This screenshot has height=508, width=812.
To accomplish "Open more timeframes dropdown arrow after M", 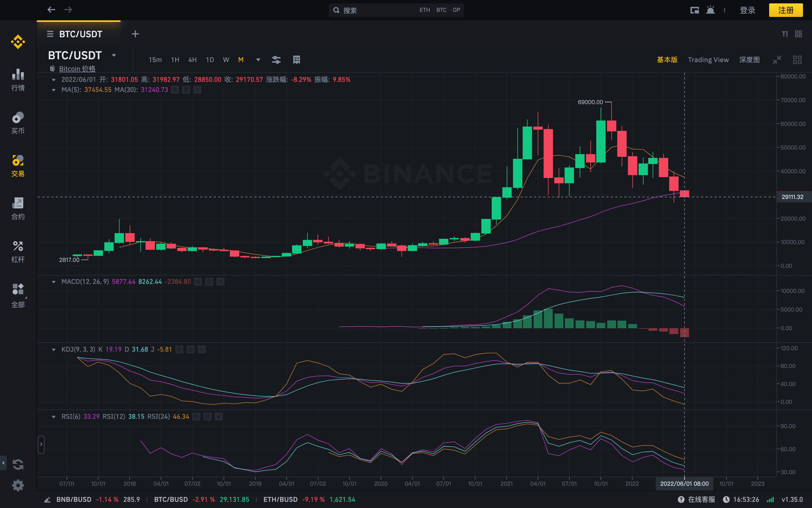I will point(258,60).
